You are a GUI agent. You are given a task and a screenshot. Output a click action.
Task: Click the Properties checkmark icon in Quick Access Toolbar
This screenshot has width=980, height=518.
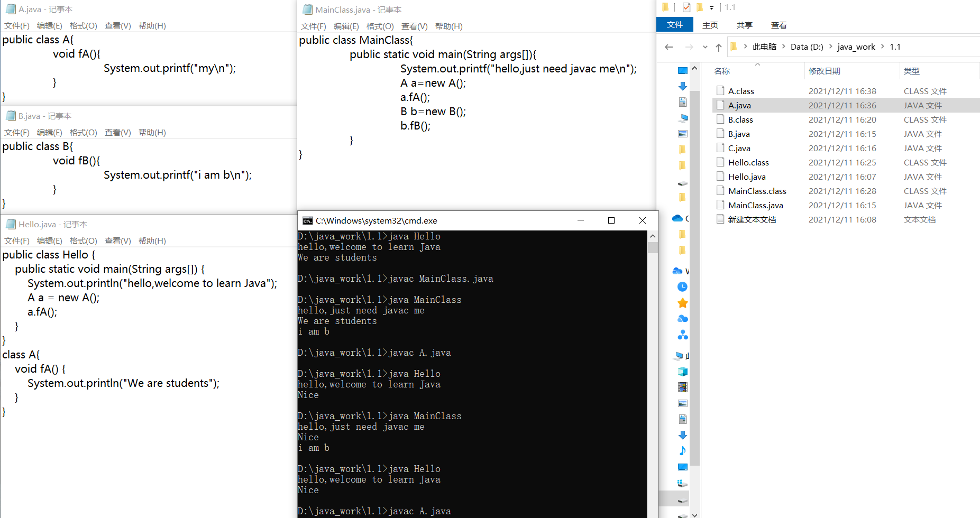tap(686, 7)
